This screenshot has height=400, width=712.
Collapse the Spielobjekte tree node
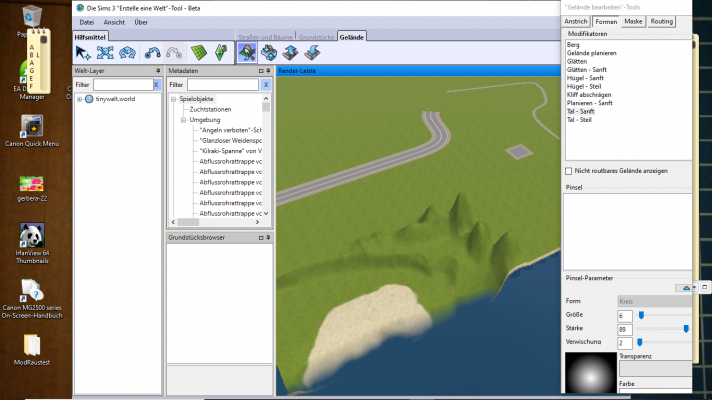coord(173,99)
